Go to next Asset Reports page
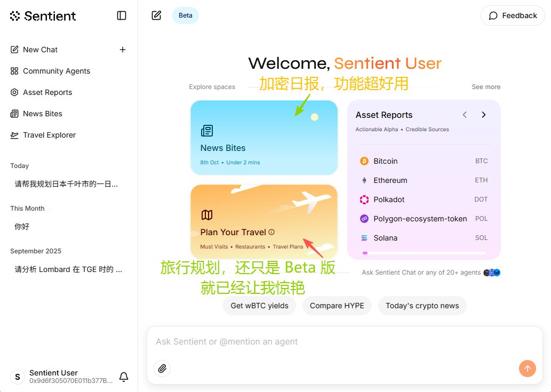Screen dimensions: 551x392 pos(484,115)
